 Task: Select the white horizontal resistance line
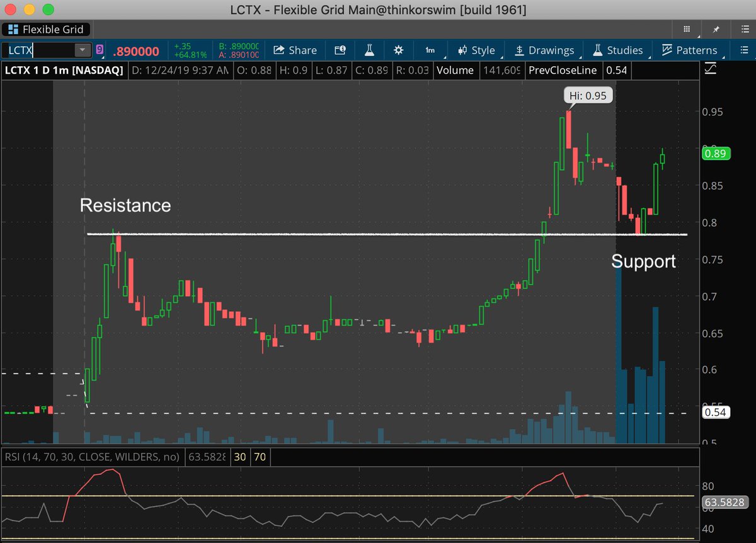tap(387, 234)
